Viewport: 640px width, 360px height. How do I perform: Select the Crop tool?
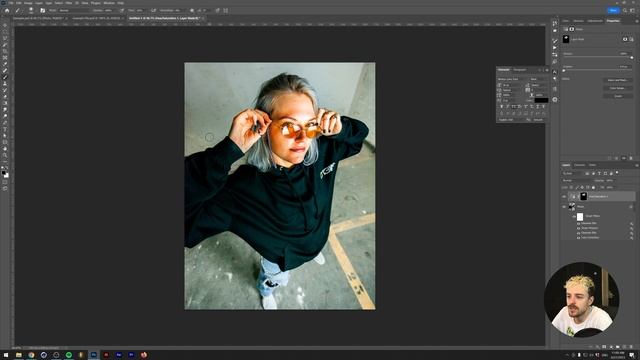pos(5,51)
